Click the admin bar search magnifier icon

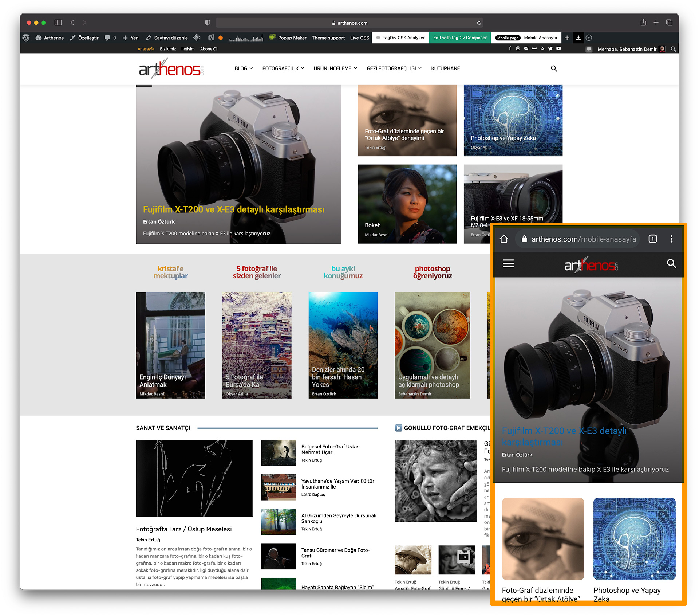[673, 49]
